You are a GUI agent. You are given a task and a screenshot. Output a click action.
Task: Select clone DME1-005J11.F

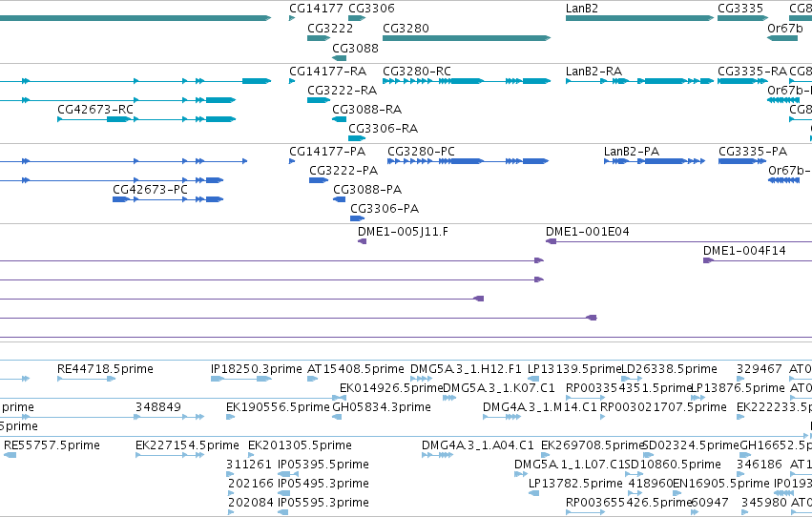362,241
